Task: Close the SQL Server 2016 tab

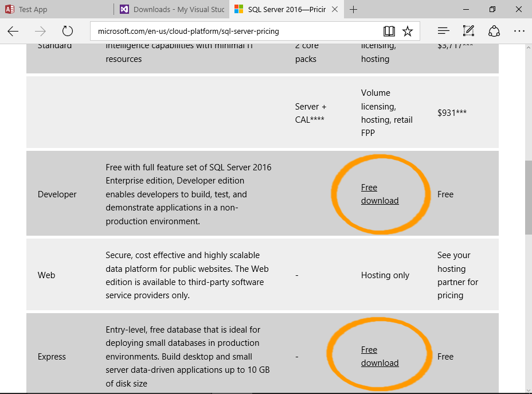Action: point(335,9)
